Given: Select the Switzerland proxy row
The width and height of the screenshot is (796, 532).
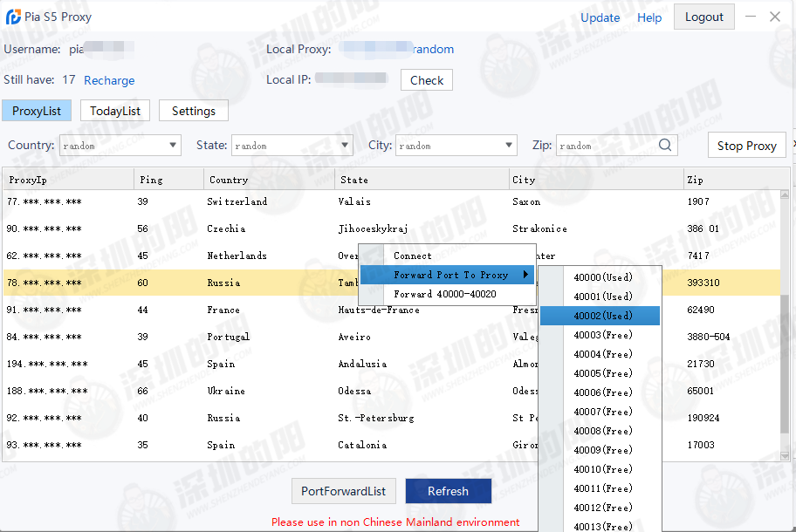Looking at the screenshot, I should pos(391,201).
